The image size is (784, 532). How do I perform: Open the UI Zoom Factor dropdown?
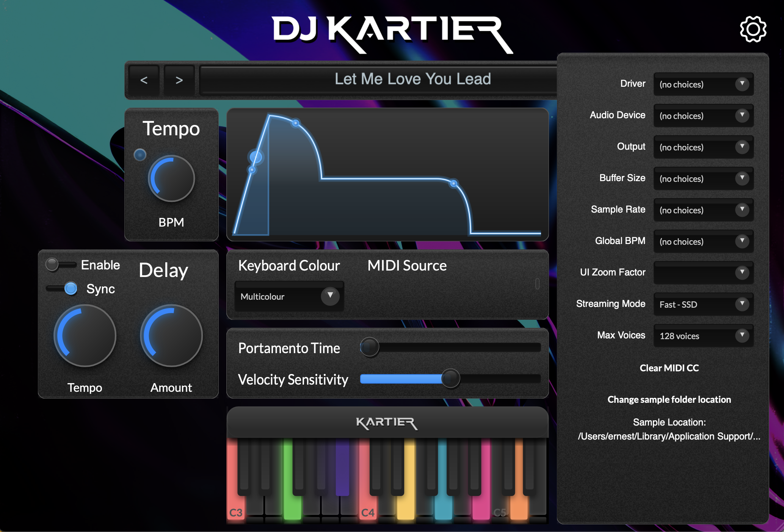(703, 272)
